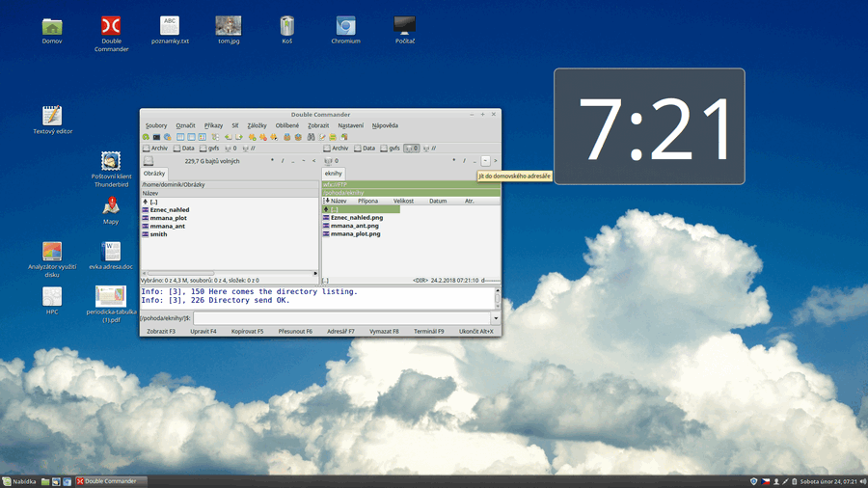
Task: Click the Název column header to sort
Action: (338, 201)
